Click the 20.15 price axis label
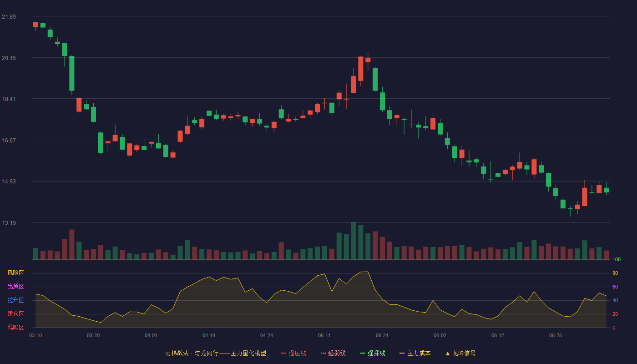This screenshot has height=364, width=637. click(x=9, y=58)
